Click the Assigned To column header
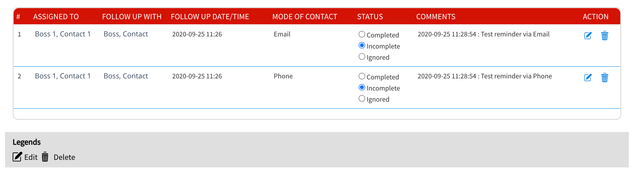 pos(56,17)
